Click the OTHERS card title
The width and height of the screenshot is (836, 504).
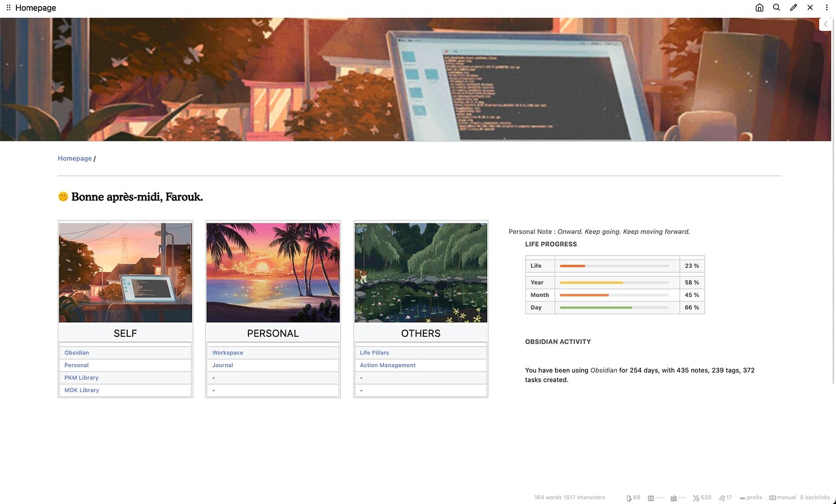[421, 333]
